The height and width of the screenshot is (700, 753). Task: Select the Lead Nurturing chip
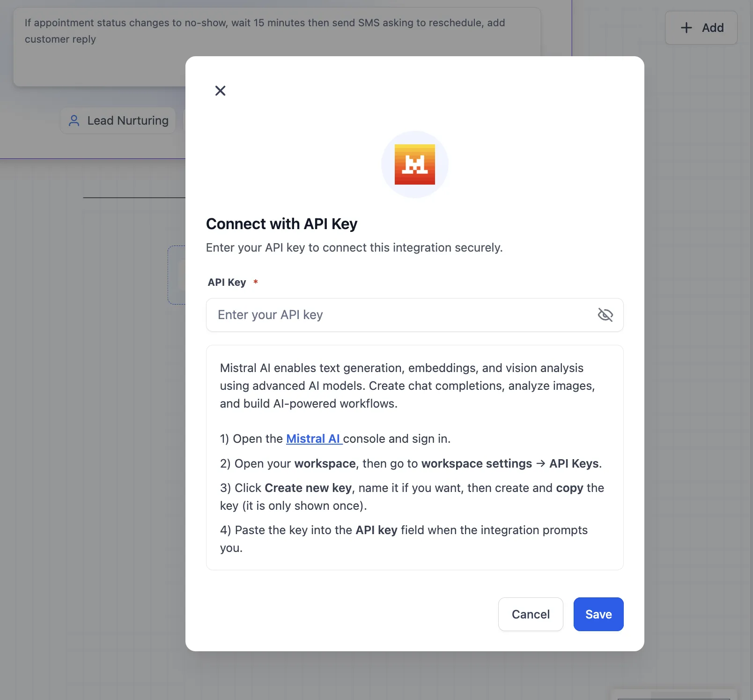tap(118, 120)
